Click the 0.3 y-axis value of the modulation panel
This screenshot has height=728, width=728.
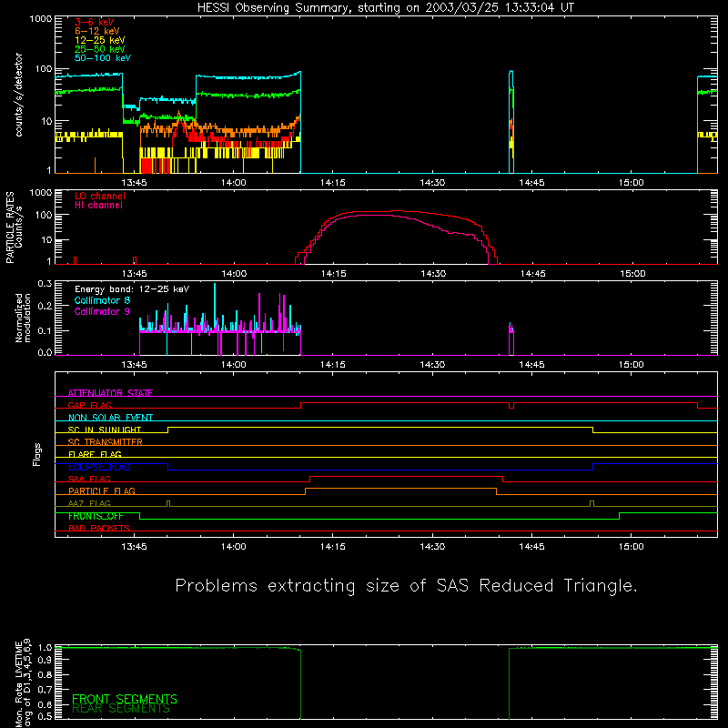click(x=45, y=283)
